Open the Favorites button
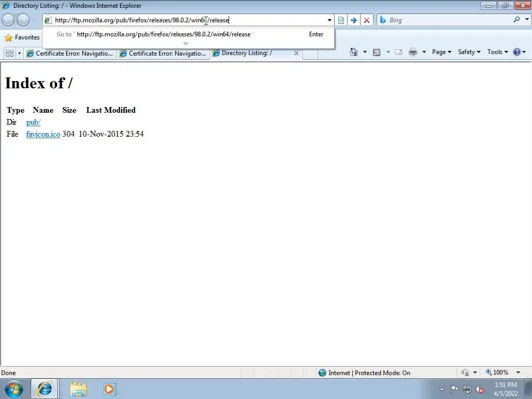This screenshot has width=532, height=399. 22,37
